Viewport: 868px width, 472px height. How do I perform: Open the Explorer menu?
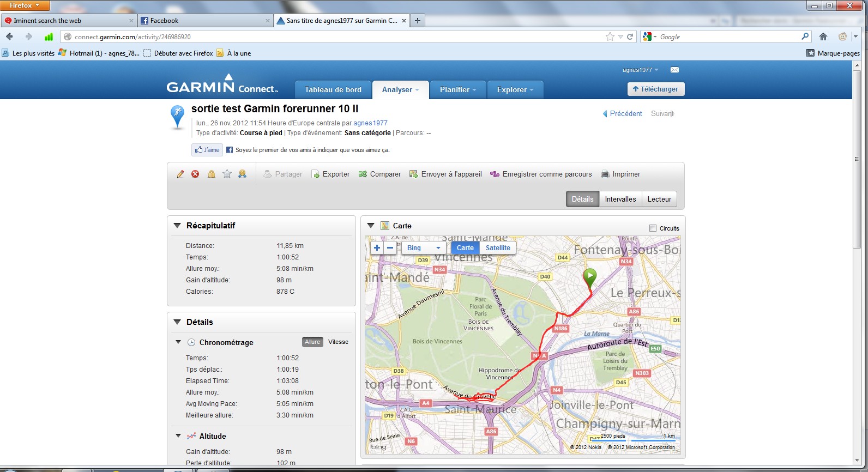click(515, 89)
